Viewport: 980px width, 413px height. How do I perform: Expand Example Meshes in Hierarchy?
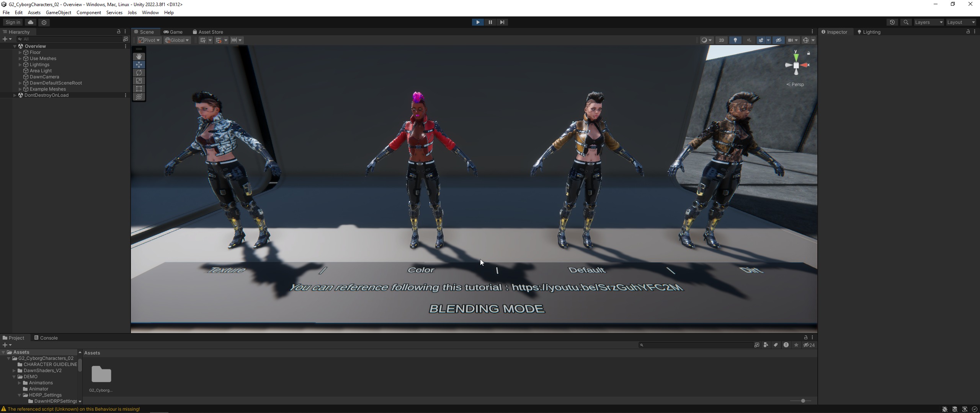coord(20,89)
